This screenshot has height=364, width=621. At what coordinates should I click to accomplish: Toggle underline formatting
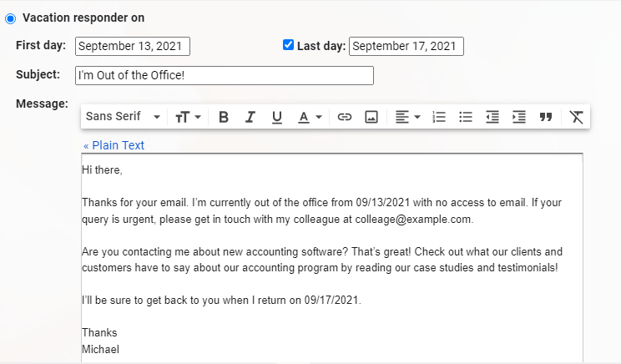[x=277, y=117]
